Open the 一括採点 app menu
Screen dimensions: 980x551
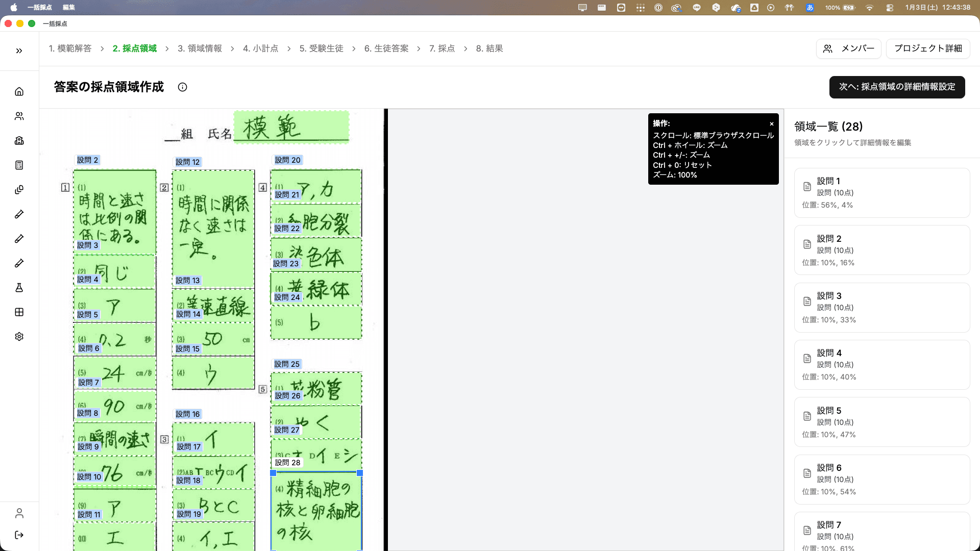40,8
